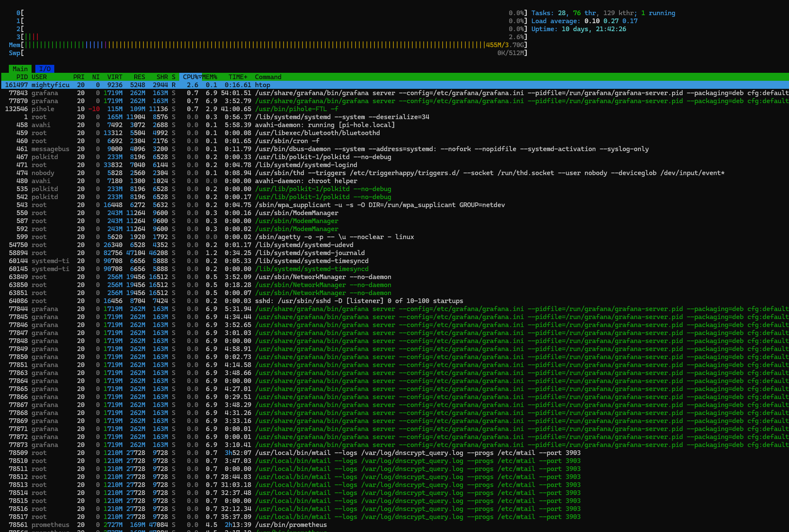Select the systemd-timesyncd PID 60144 row

[x=395, y=261]
